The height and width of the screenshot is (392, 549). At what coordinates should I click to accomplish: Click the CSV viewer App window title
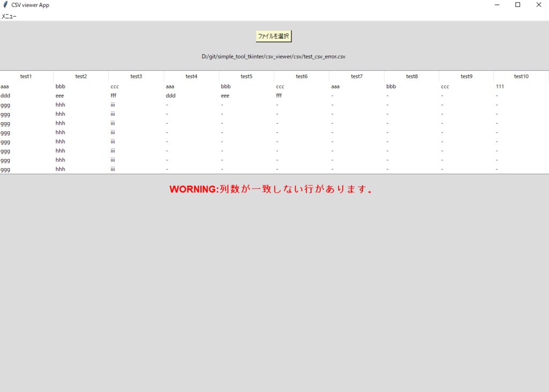(31, 5)
